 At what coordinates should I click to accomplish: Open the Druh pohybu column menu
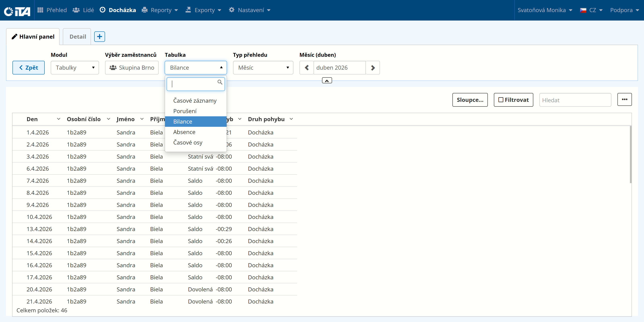click(x=291, y=119)
